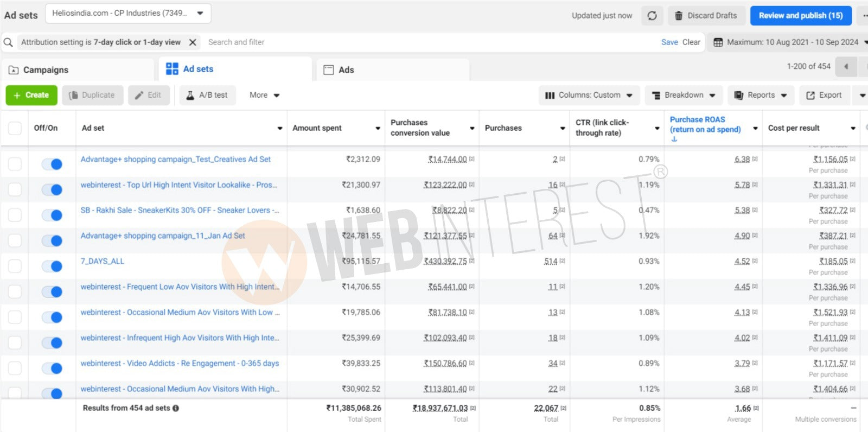Click the Export button
Image resolution: width=868 pixels, height=432 pixels.
[824, 95]
